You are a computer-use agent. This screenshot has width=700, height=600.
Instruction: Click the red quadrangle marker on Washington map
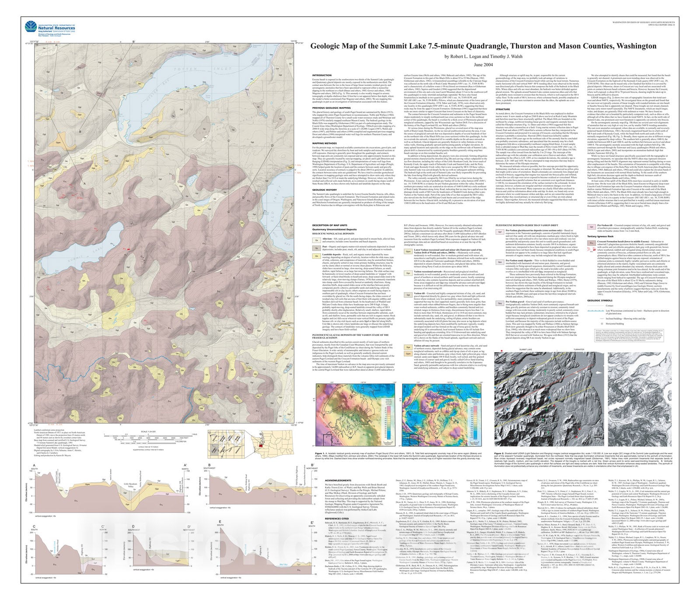(261, 445)
